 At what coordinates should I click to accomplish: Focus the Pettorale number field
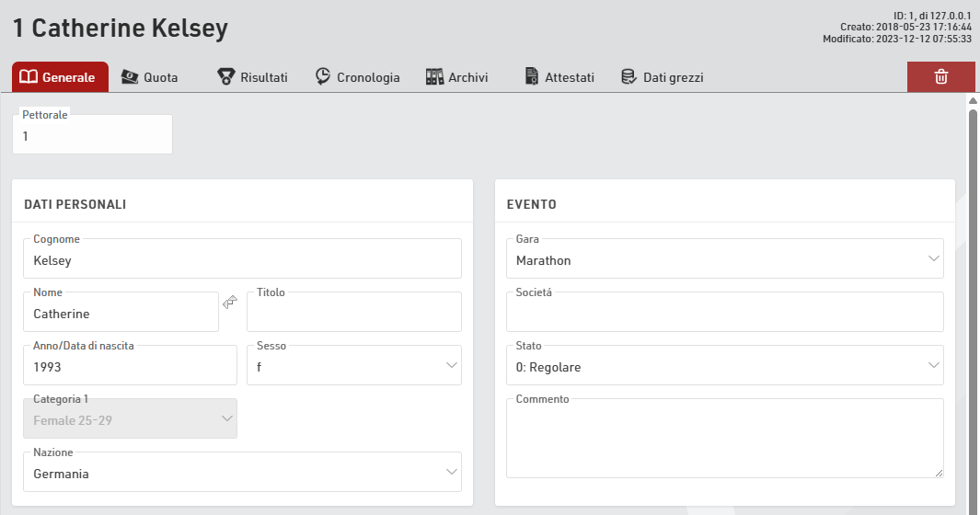92,136
